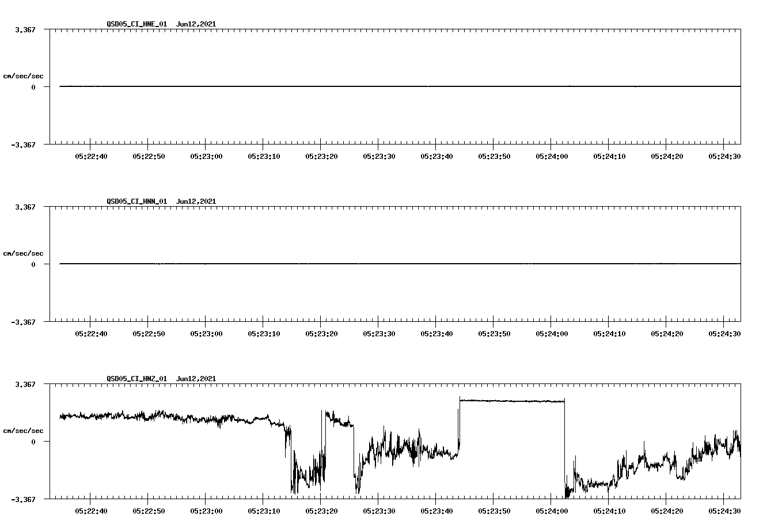Image resolution: width=782 pixels, height=532 pixels.
Task: Click the 0 axis label on HNZ plot
Action: (33, 442)
